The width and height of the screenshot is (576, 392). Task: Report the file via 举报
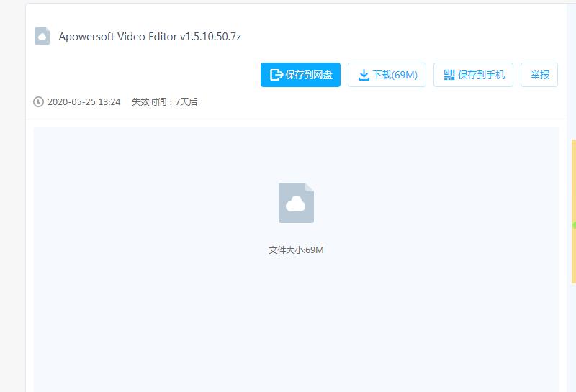pos(539,75)
